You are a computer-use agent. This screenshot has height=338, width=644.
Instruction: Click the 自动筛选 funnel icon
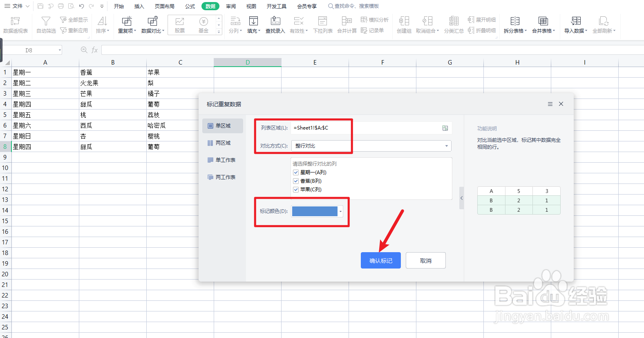(46, 21)
